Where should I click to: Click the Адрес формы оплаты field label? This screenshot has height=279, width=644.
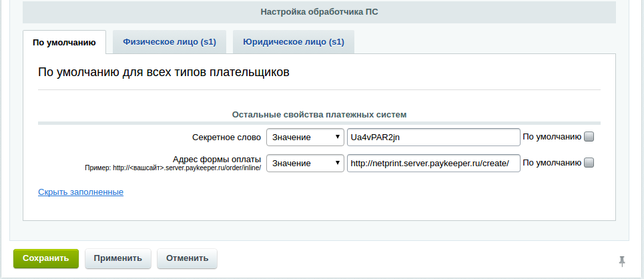tap(216, 160)
